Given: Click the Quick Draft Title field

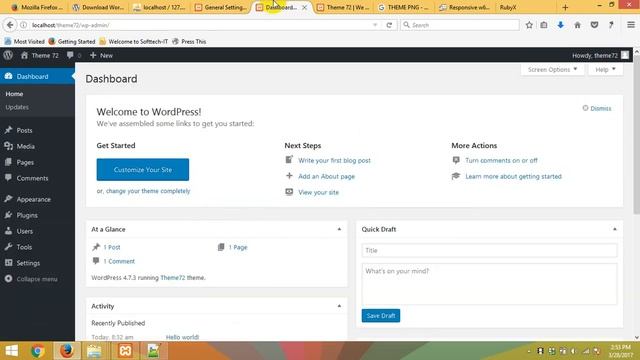Looking at the screenshot, I should click(x=489, y=250).
